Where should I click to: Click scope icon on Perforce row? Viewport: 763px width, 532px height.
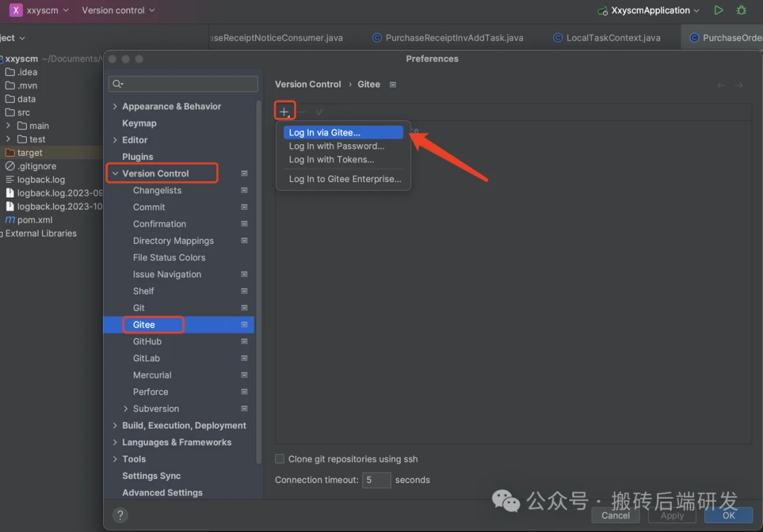[244, 392]
